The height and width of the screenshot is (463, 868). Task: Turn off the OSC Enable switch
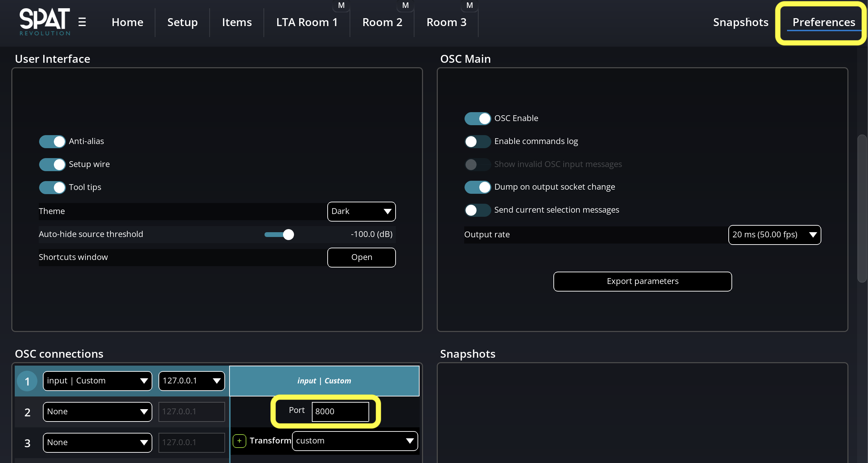coord(478,118)
